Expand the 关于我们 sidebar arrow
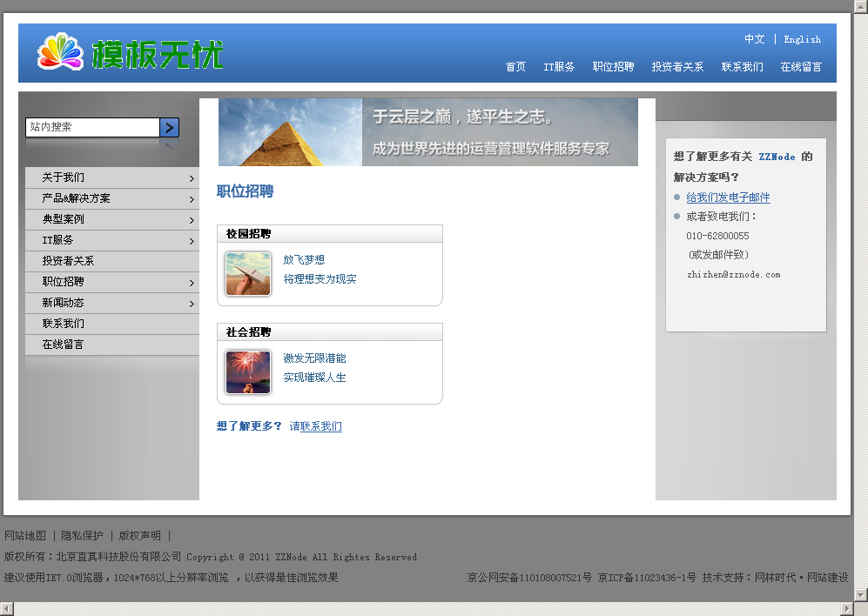This screenshot has height=616, width=868. click(x=192, y=178)
